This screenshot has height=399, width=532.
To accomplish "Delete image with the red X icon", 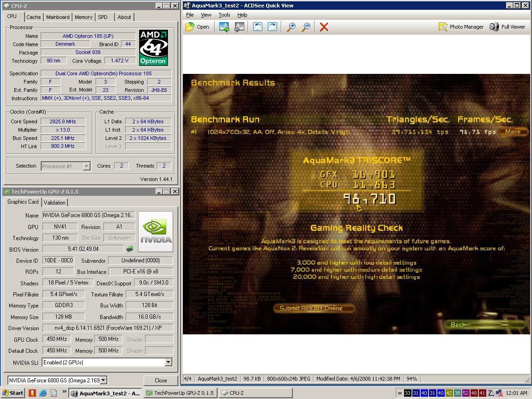I will point(324,27).
